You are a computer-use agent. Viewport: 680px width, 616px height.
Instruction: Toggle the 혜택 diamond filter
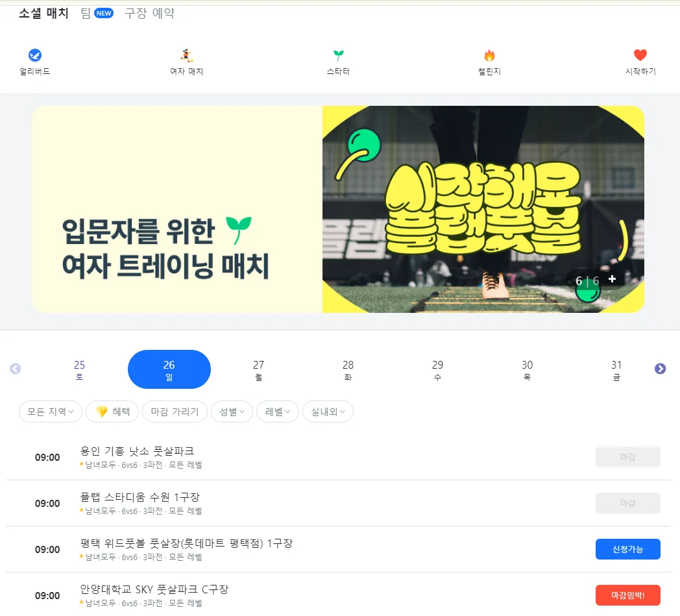[112, 412]
